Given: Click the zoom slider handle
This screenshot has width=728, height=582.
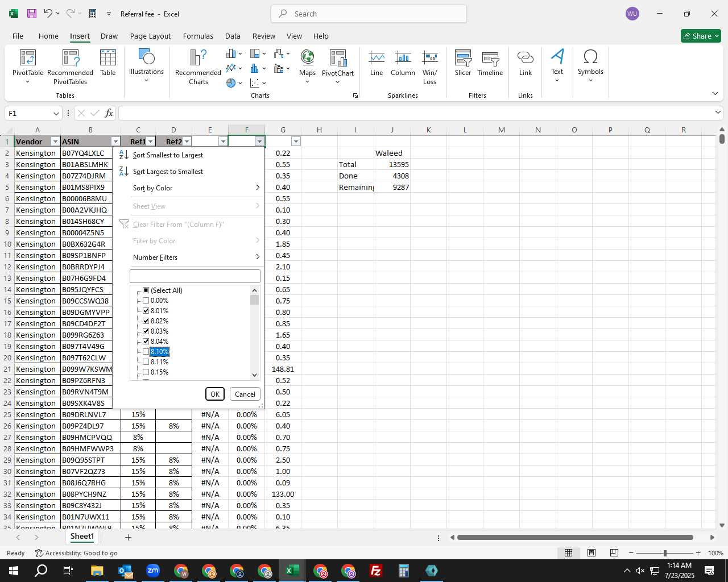Looking at the screenshot, I should click(665, 553).
